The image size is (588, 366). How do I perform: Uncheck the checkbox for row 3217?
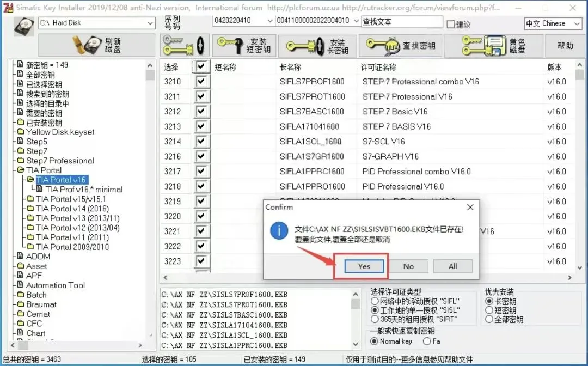point(201,171)
